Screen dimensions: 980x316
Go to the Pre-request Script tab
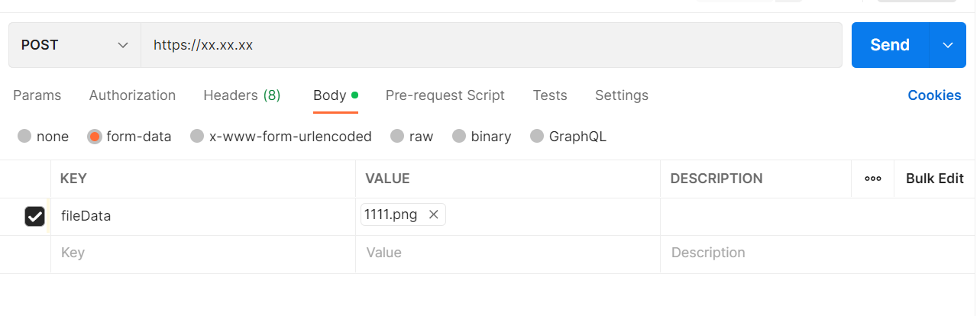coord(445,95)
